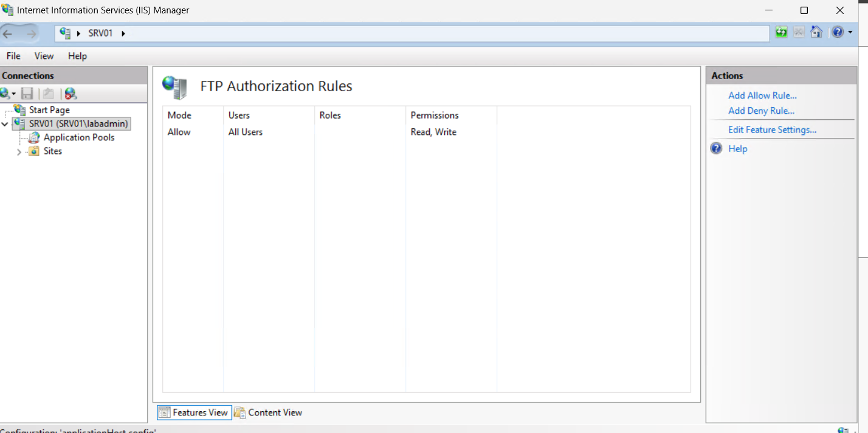Click the SRV01 server icon in tree
The height and width of the screenshot is (433, 868).
[x=19, y=123]
